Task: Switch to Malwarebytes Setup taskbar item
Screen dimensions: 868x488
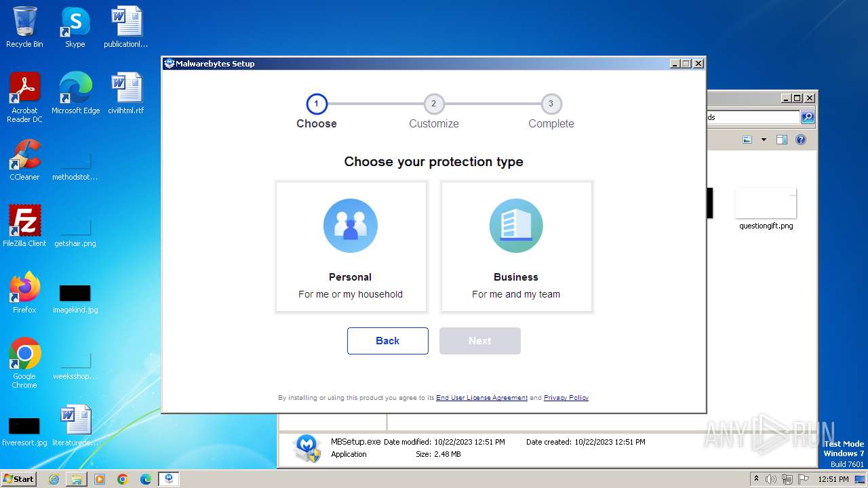Action: pos(169,479)
